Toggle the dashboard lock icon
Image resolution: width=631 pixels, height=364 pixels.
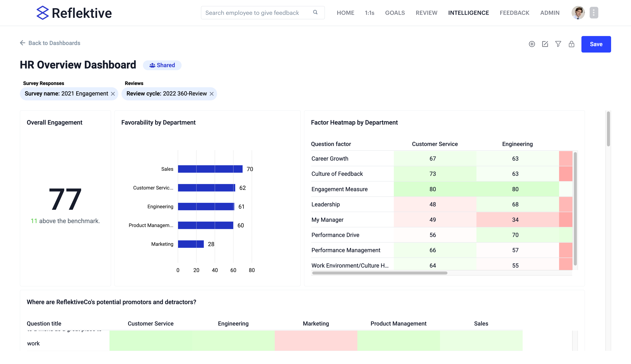point(571,44)
